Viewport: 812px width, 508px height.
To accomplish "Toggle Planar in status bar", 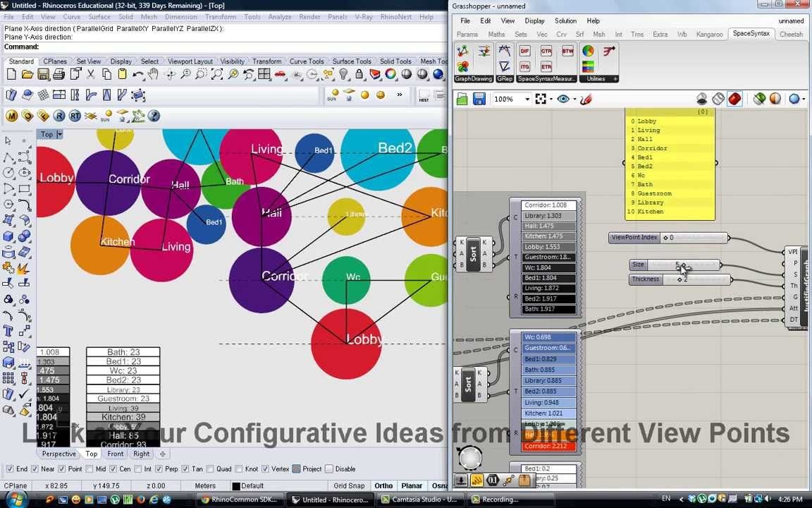I will (x=412, y=485).
